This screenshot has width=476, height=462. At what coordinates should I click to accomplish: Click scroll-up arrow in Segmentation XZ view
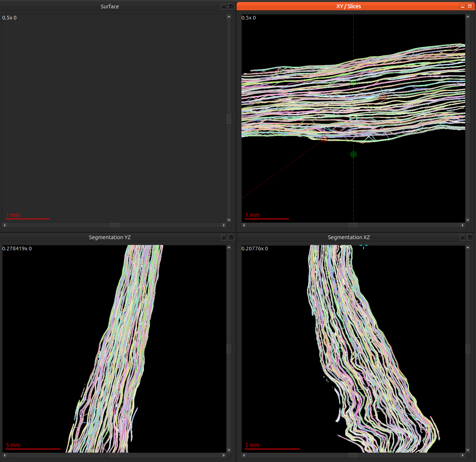click(x=468, y=247)
